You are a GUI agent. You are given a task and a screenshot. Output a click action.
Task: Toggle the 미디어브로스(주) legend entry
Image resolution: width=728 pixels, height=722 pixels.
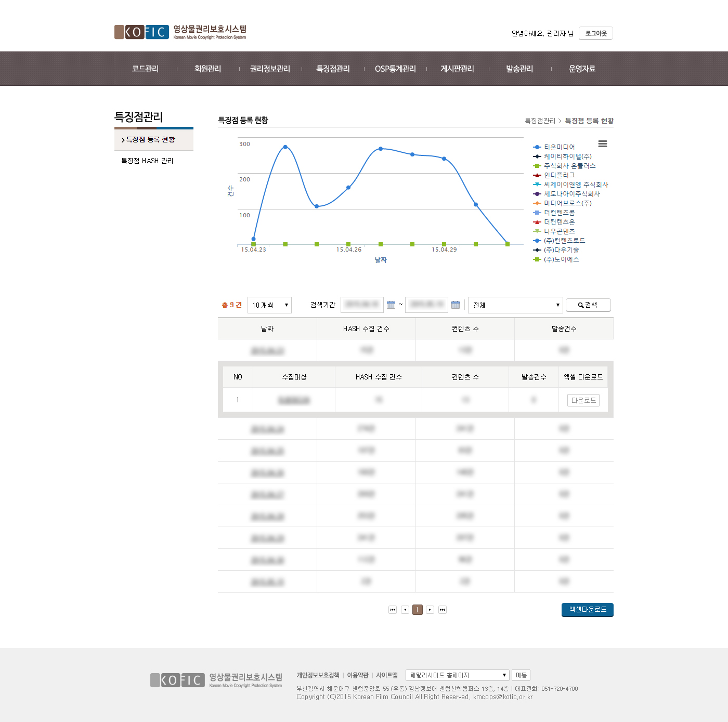point(567,203)
